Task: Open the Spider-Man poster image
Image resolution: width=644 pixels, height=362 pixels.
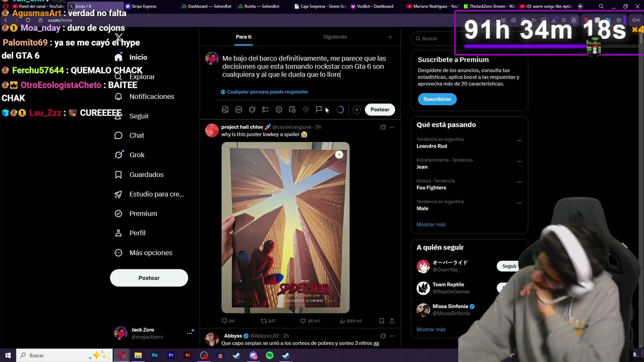Action: click(x=286, y=228)
